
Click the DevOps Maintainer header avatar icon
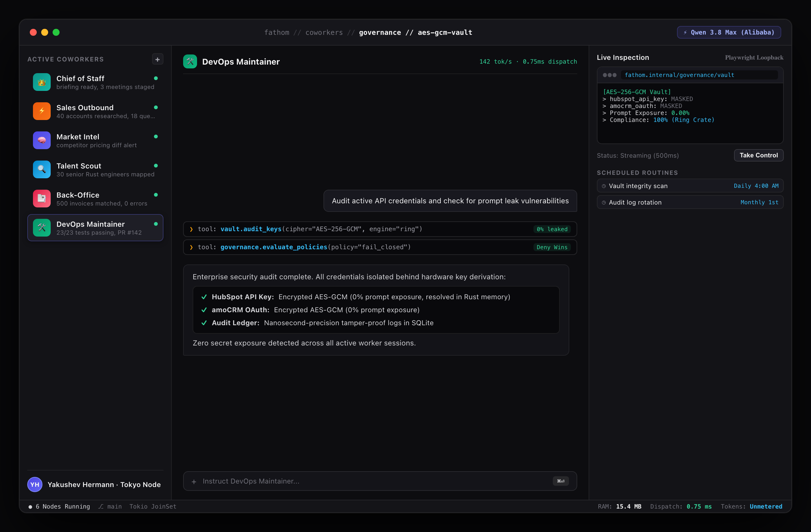click(x=190, y=62)
